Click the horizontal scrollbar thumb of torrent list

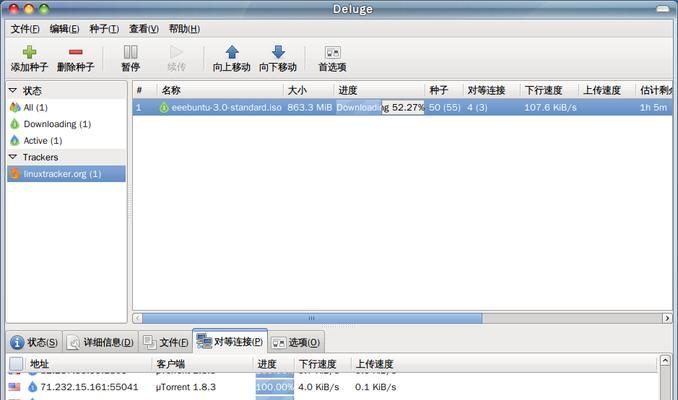(x=312, y=318)
